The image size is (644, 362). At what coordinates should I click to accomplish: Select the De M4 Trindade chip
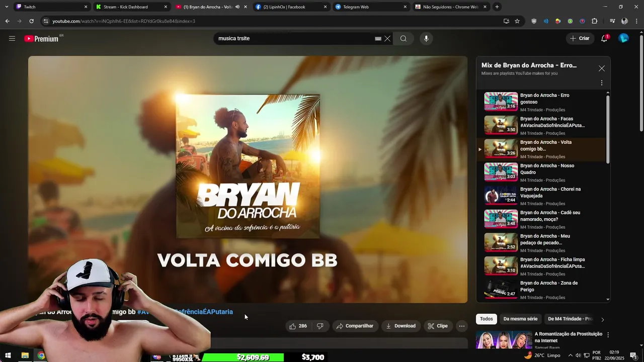click(570, 319)
